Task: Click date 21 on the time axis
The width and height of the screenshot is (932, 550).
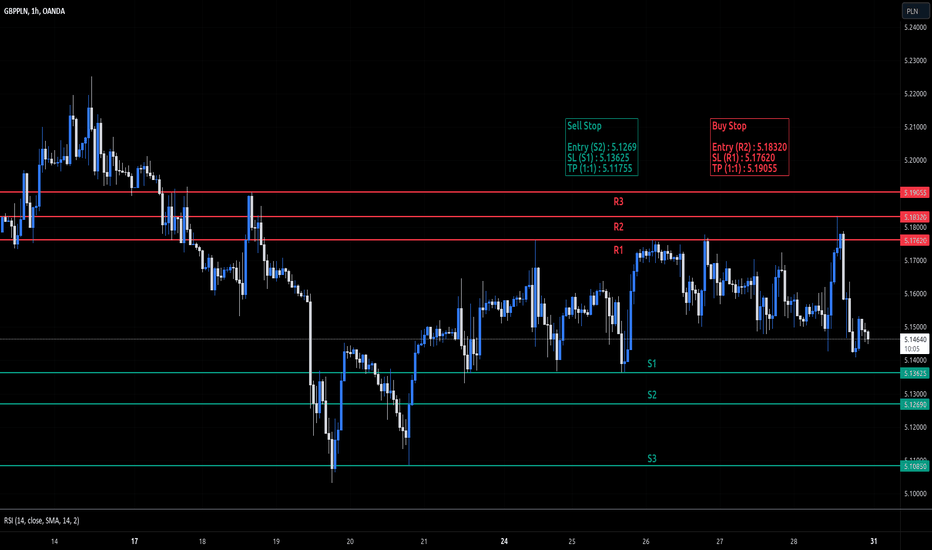Action: (424, 542)
